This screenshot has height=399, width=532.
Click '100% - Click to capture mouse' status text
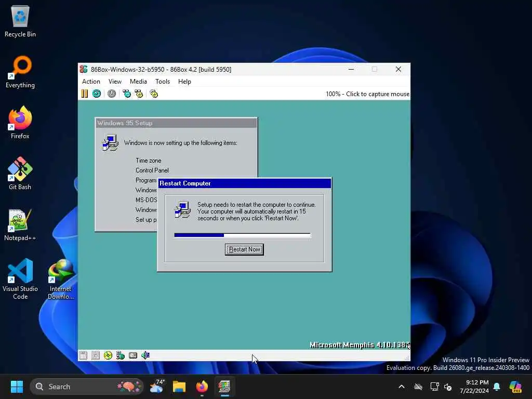click(x=367, y=94)
